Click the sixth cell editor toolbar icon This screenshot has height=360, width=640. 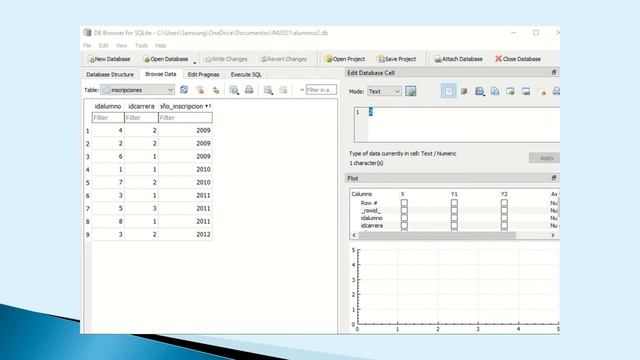click(526, 91)
